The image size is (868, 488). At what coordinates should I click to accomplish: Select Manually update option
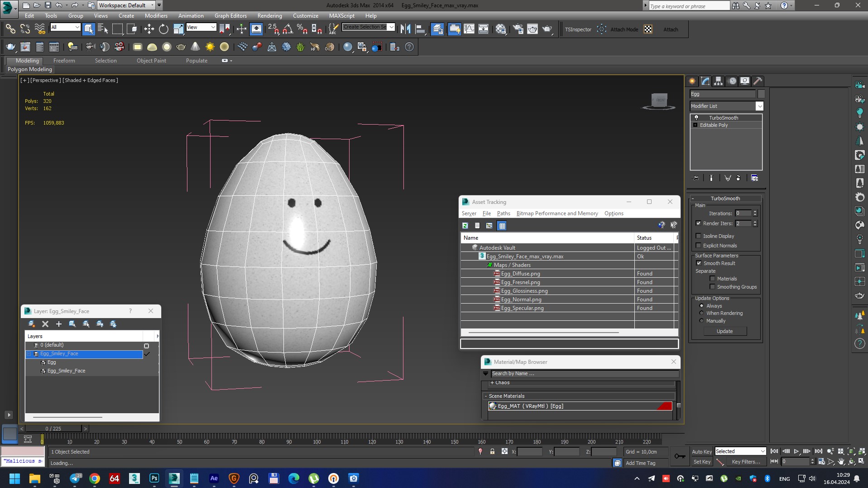click(701, 321)
